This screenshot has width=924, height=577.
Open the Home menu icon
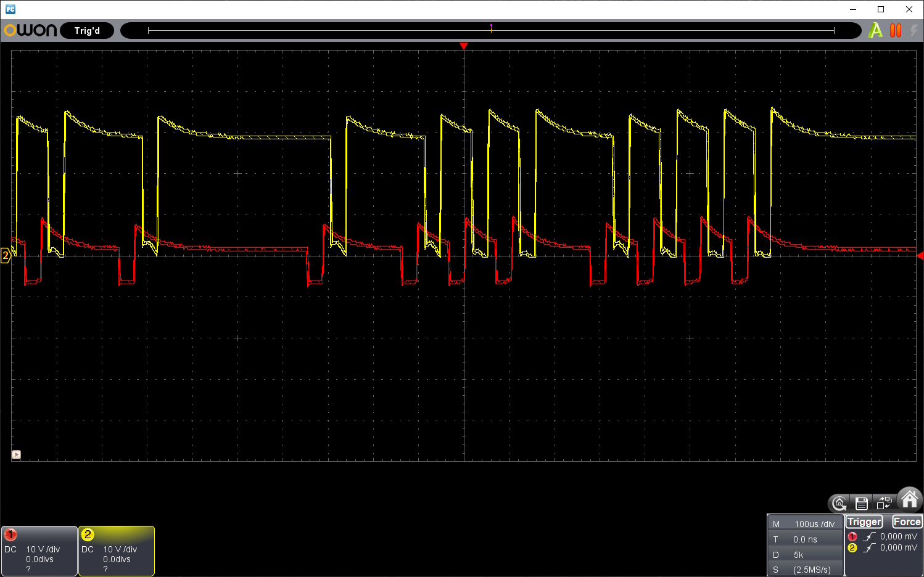coord(909,499)
